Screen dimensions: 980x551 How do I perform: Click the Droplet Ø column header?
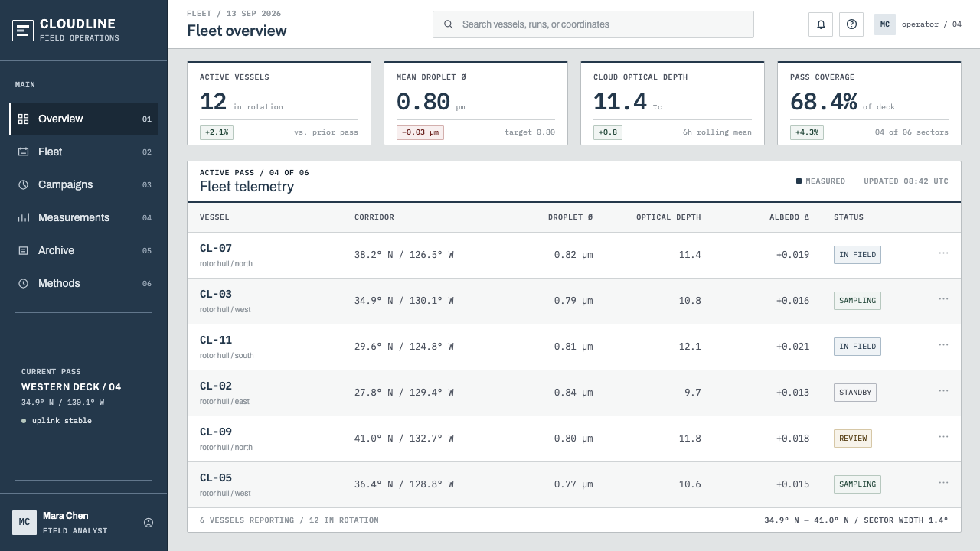tap(570, 217)
